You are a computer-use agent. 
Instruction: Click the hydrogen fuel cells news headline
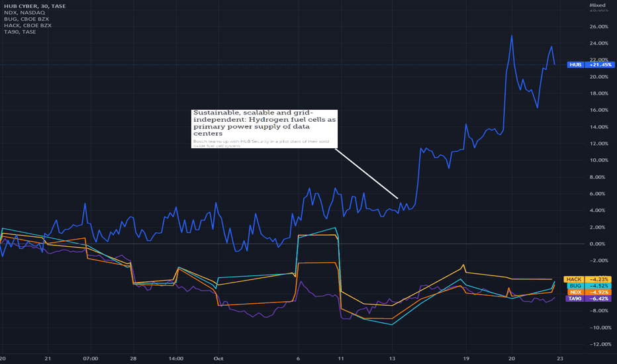(264, 123)
